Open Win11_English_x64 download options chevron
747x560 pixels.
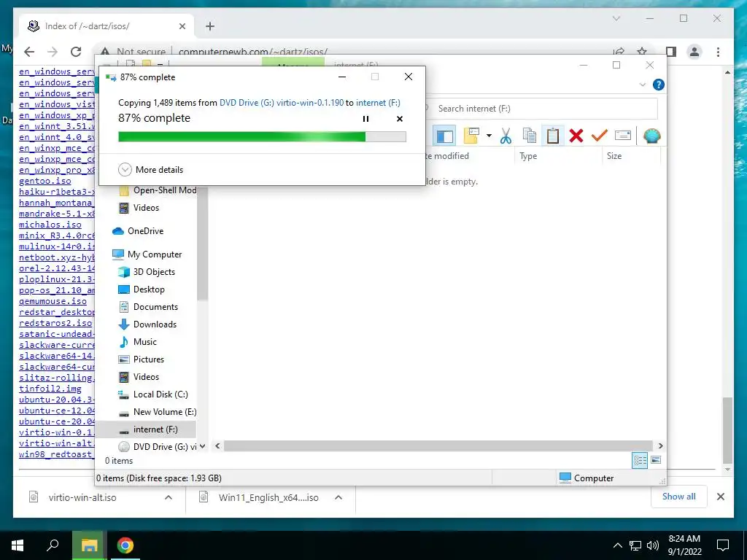click(x=338, y=497)
